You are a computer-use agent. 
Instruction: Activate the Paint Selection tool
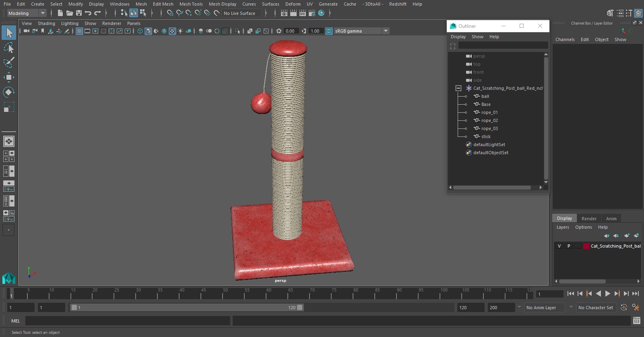[x=9, y=62]
